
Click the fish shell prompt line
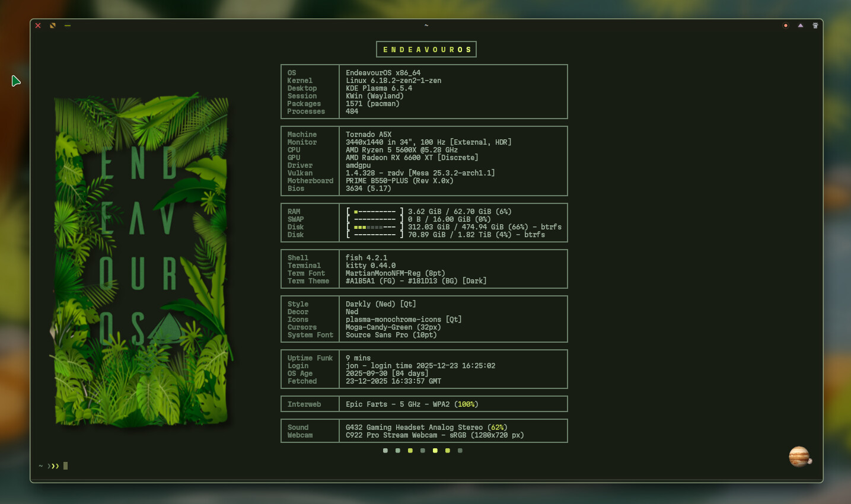53,466
